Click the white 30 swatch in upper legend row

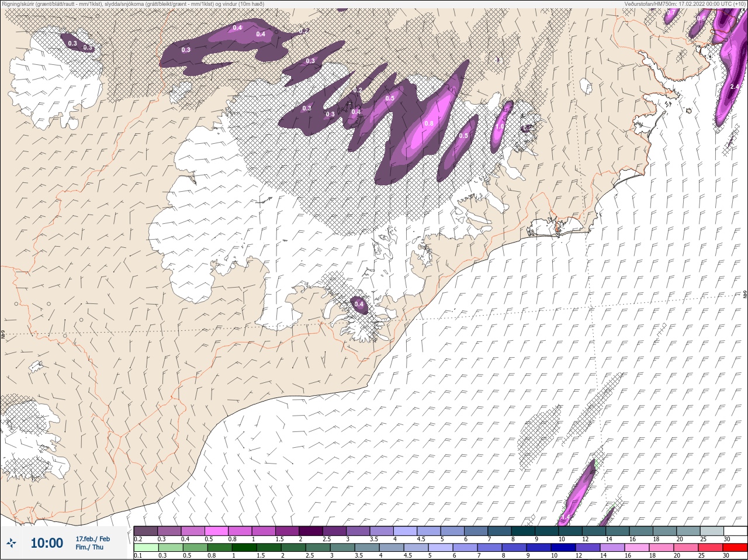(736, 531)
